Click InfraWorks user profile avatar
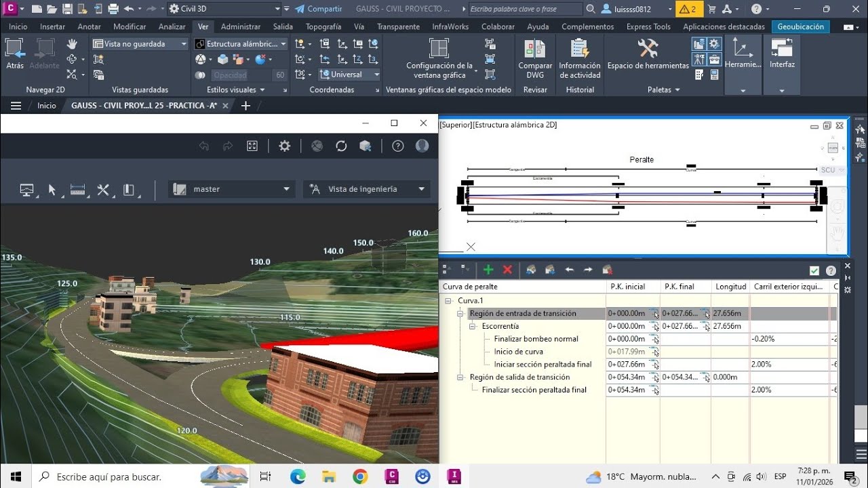Screen dimensions: 868x488 click(x=422, y=146)
